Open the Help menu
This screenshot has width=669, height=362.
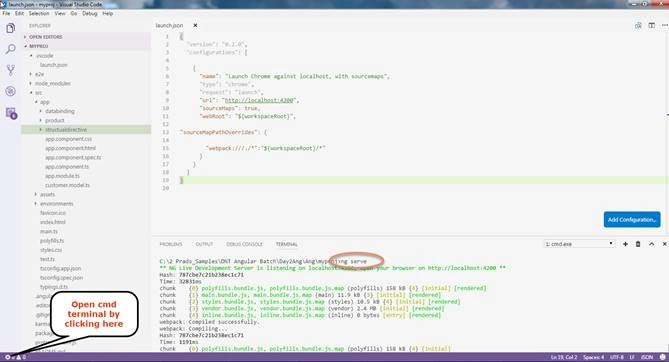[x=108, y=14]
